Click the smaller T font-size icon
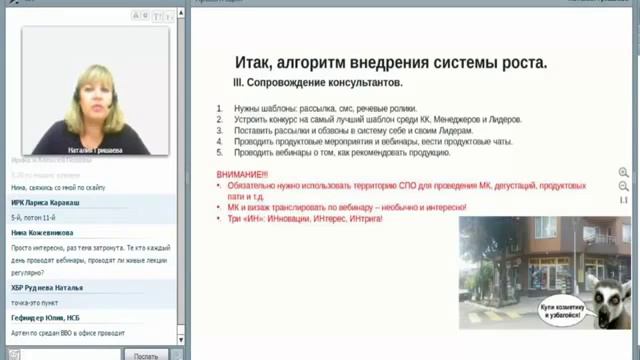This screenshot has width=640, height=360. (169, 17)
